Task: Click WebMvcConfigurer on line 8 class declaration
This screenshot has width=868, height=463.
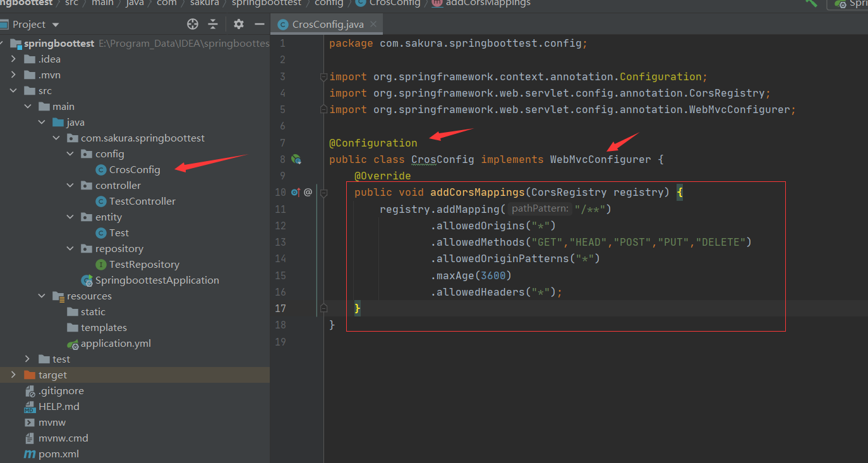Action: click(x=601, y=160)
